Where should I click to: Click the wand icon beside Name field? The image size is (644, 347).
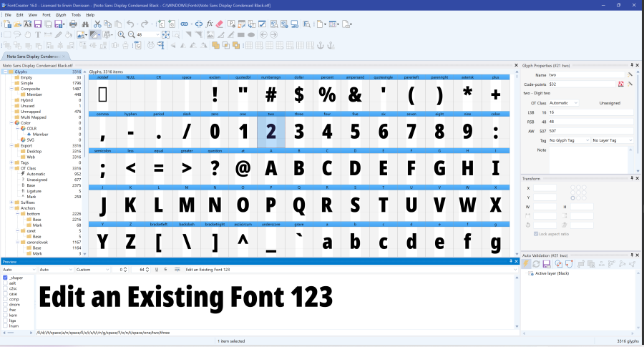point(630,74)
